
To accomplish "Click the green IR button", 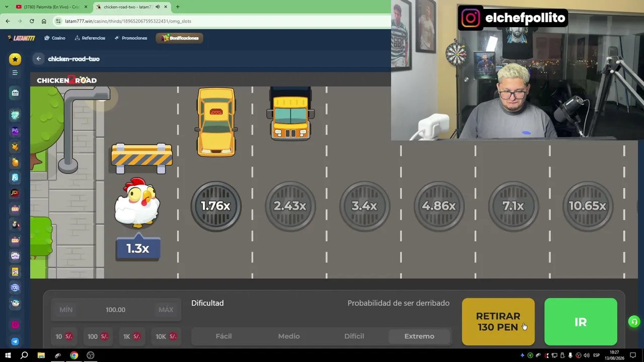I will pyautogui.click(x=581, y=322).
